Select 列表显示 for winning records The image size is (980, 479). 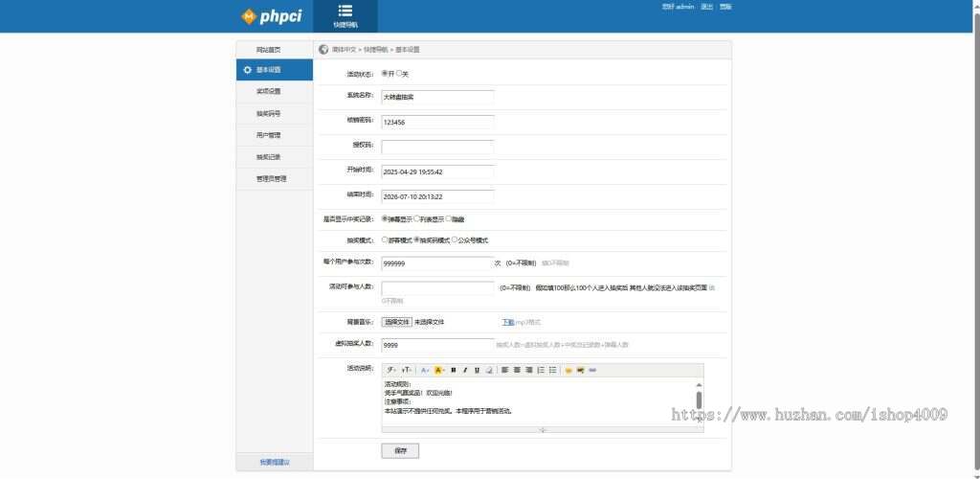[x=417, y=218]
